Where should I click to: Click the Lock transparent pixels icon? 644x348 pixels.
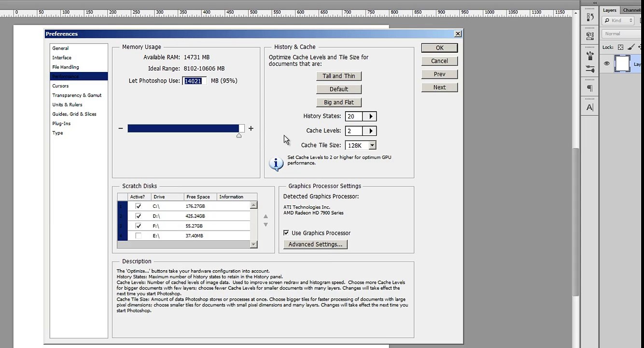click(620, 47)
